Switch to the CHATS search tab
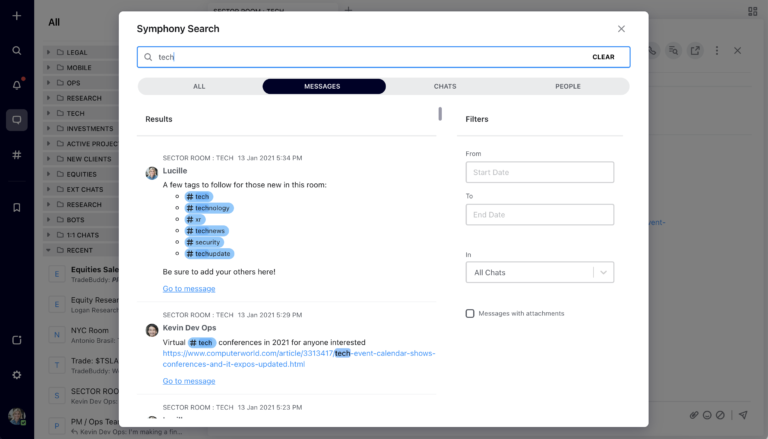The height and width of the screenshot is (439, 768). click(445, 87)
